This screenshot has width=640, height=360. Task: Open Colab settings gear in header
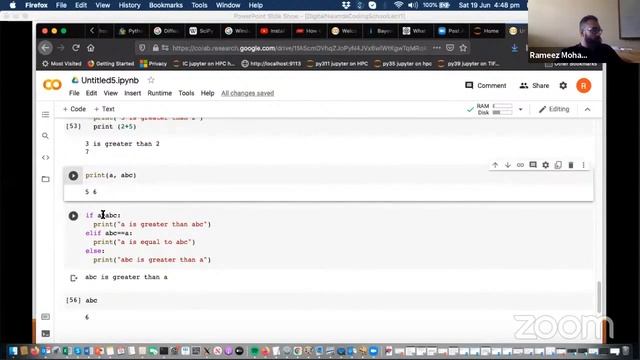[x=563, y=85]
